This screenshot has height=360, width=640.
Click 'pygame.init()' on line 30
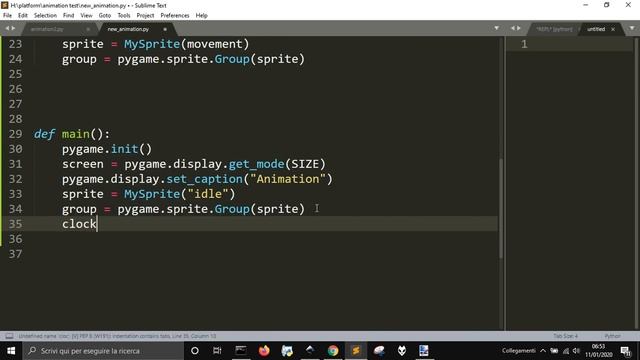point(107,149)
